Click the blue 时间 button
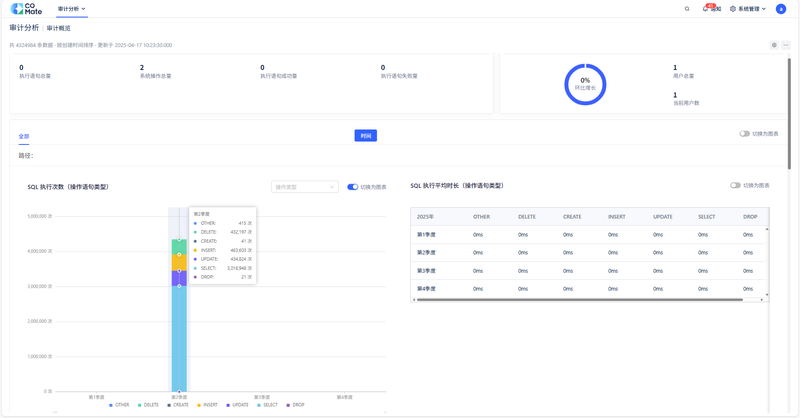 [365, 136]
